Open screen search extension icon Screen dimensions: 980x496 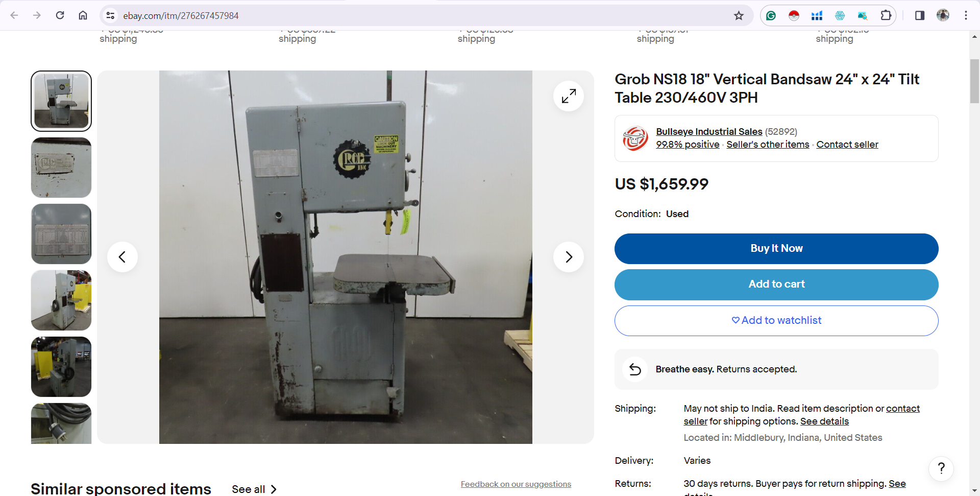click(863, 16)
